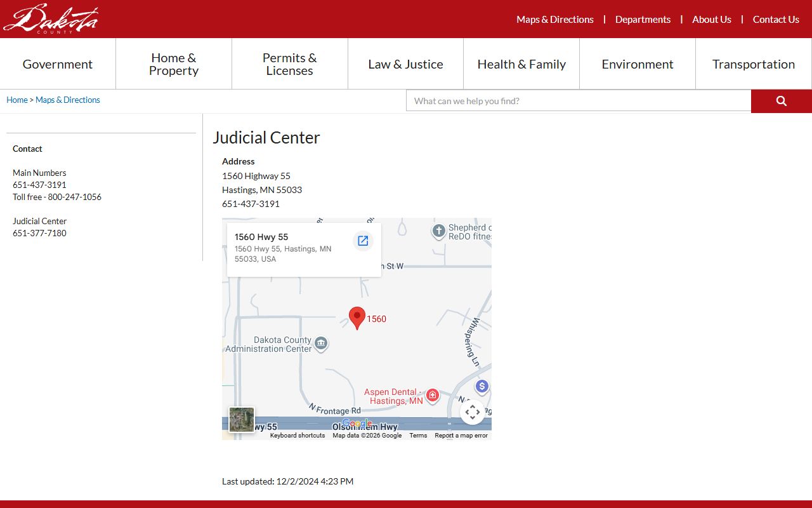This screenshot has height=508, width=812.
Task: Click the Shepherd church map marker
Action: 438,231
